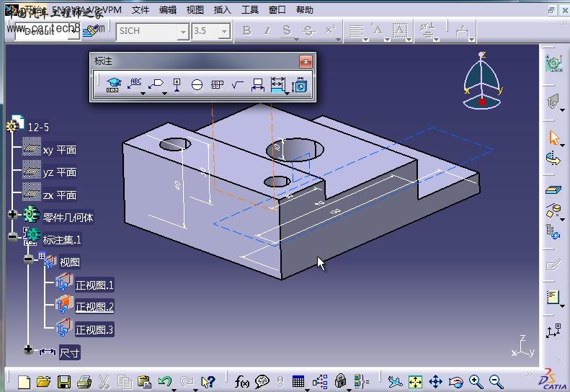Viewport: 570px width, 392px height.
Task: Toggle italic text formatting
Action: [x=267, y=30]
